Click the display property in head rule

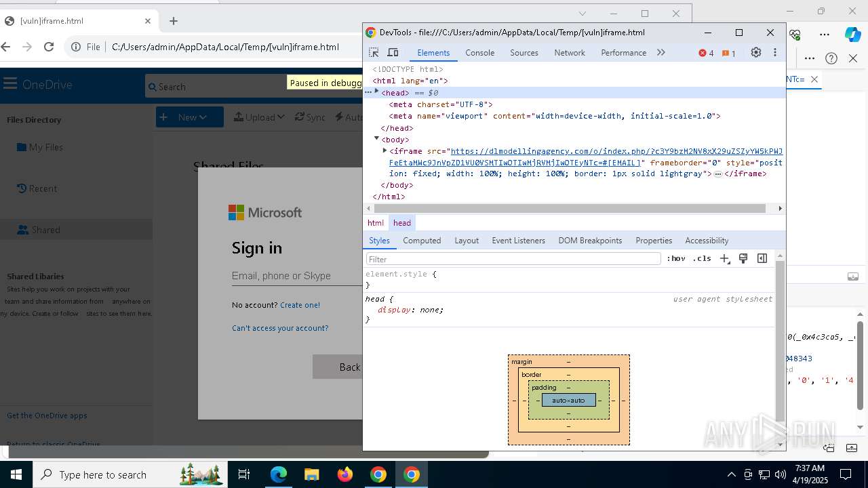395,310
